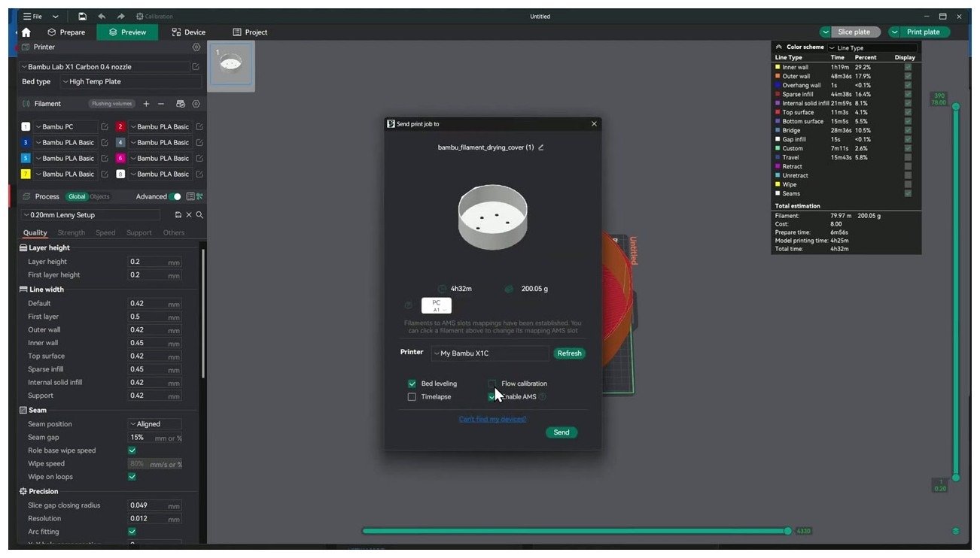This screenshot has width=980, height=558.
Task: Switch to the Project tab
Action: 250,32
